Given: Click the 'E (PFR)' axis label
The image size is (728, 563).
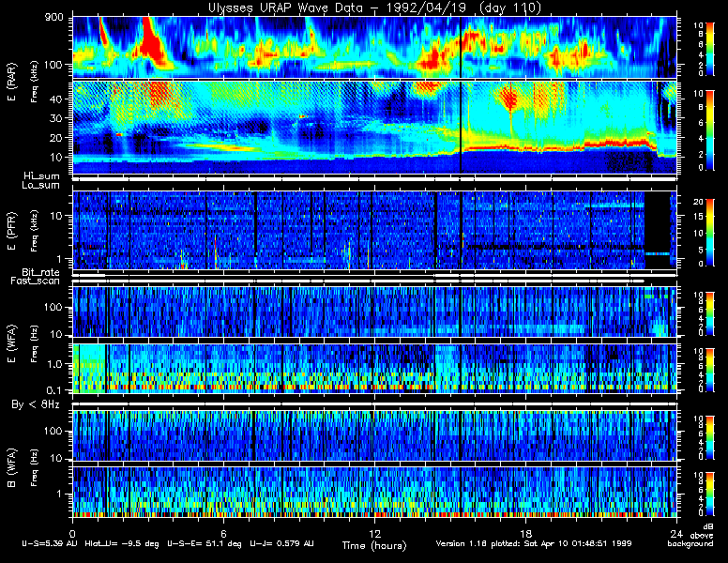Looking at the screenshot, I should point(11,231).
